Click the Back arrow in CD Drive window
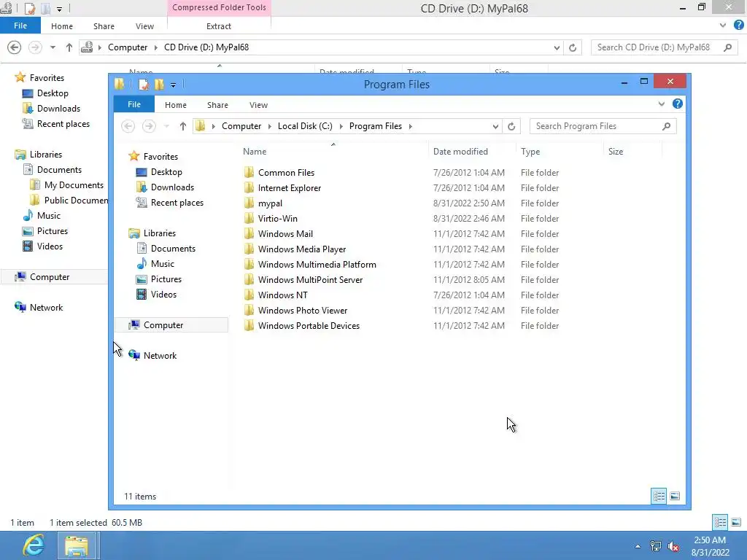Viewport: 747px width, 560px height. (15, 47)
